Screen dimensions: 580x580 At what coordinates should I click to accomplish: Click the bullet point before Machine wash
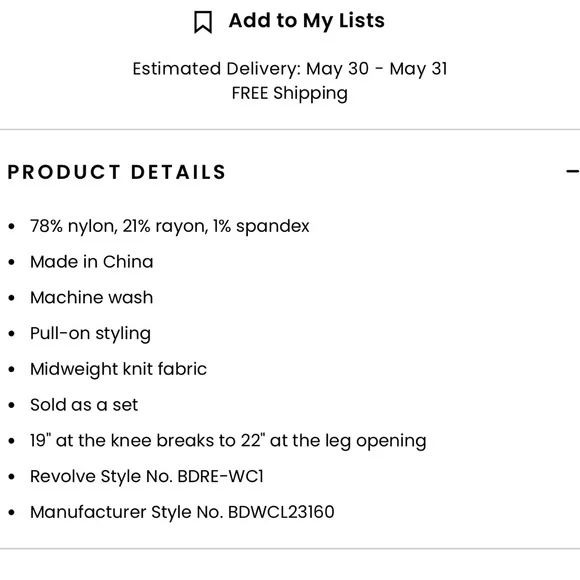11,298
